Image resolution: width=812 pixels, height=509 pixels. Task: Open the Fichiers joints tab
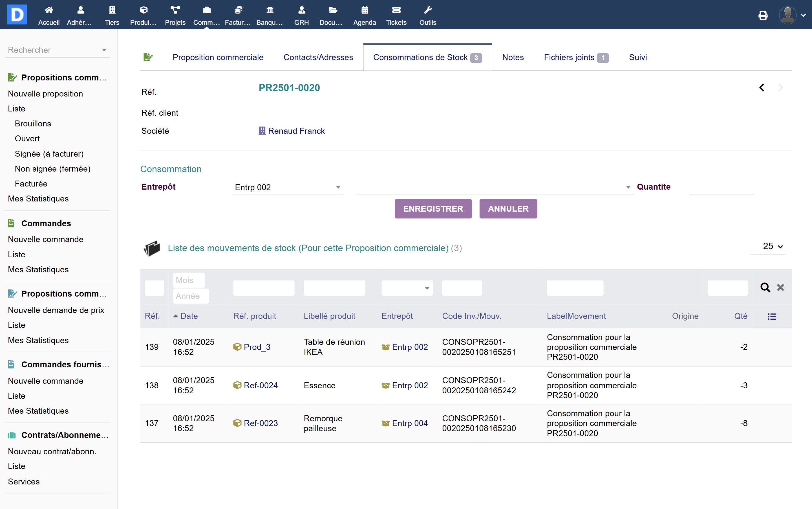pos(569,57)
